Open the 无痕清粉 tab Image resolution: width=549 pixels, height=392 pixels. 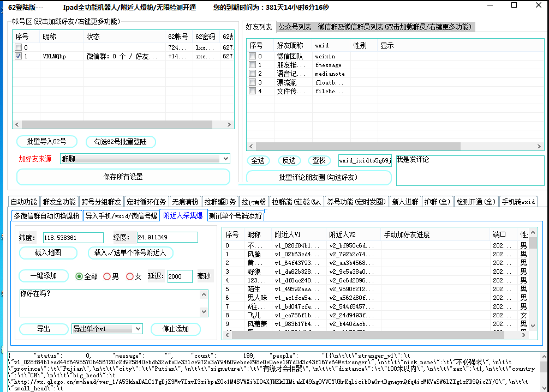pos(185,202)
